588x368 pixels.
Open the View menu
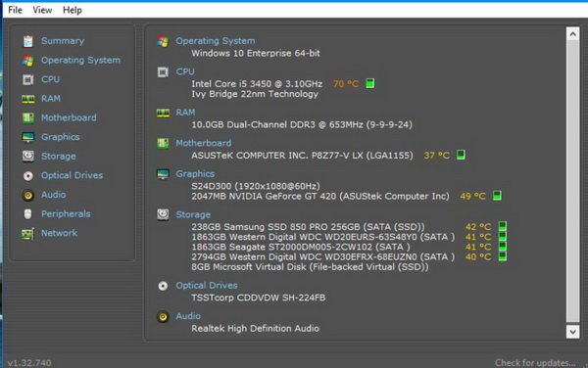click(42, 10)
